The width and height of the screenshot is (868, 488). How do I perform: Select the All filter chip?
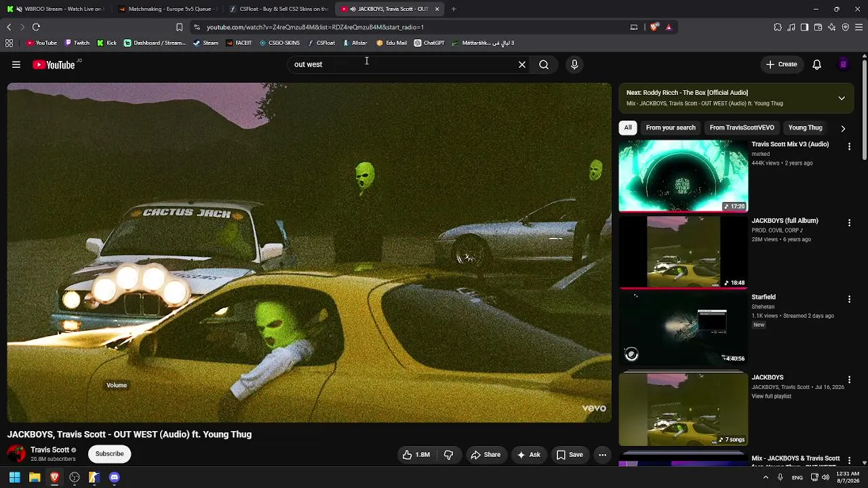(x=628, y=127)
